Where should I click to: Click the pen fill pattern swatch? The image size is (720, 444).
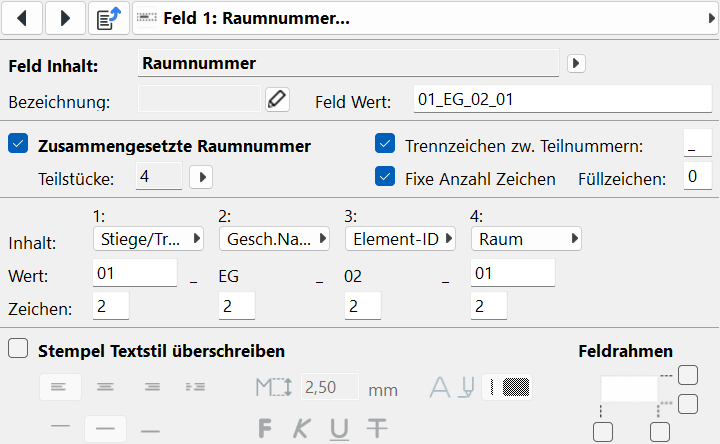click(x=508, y=386)
